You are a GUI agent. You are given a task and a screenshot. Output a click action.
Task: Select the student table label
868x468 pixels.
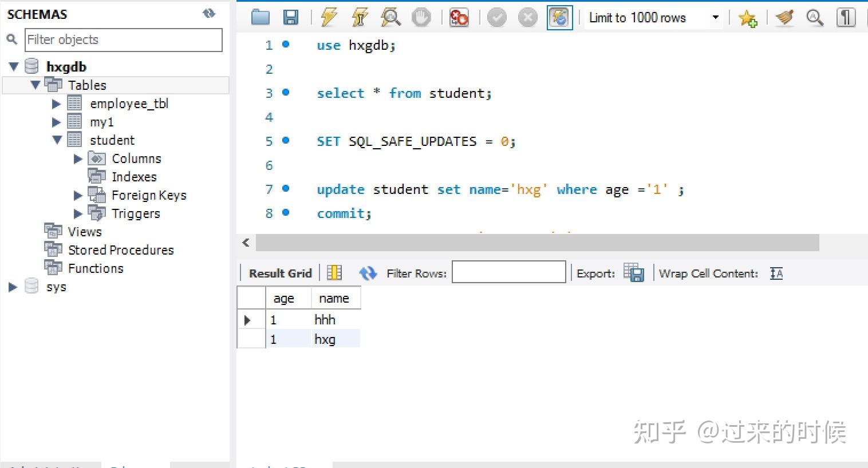click(112, 140)
